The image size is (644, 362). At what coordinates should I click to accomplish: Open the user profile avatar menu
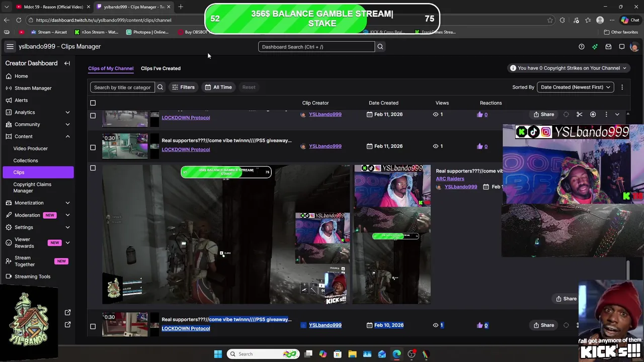pyautogui.click(x=634, y=47)
